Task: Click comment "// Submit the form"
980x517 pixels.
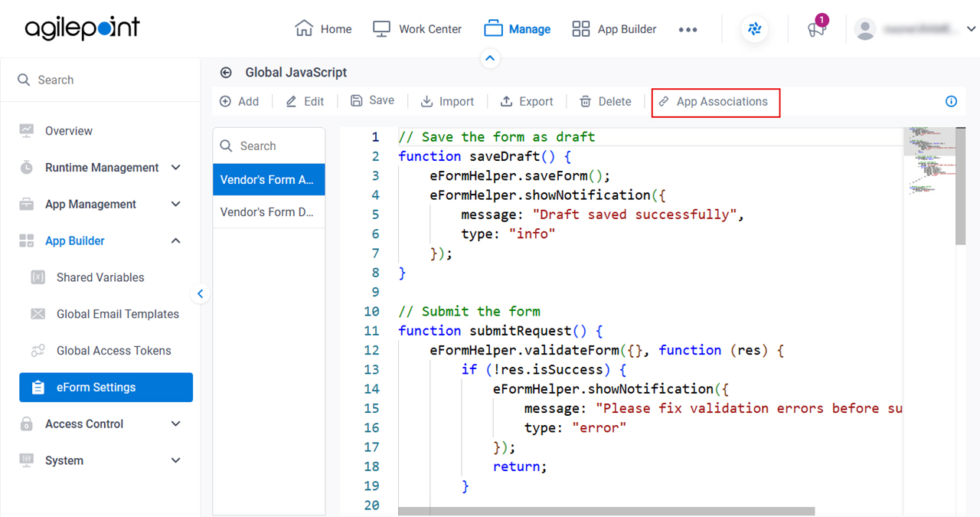Action: 469,311
